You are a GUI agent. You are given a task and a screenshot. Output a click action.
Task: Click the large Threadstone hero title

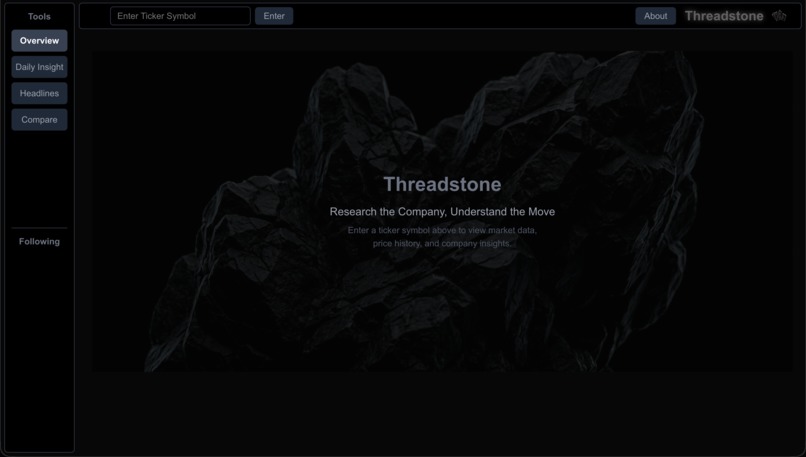442,184
